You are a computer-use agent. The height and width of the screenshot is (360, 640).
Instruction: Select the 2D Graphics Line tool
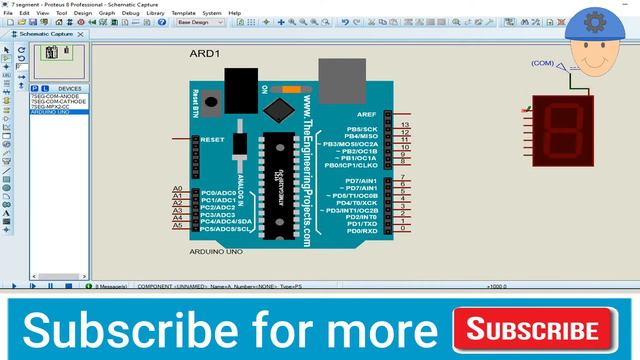click(7, 171)
